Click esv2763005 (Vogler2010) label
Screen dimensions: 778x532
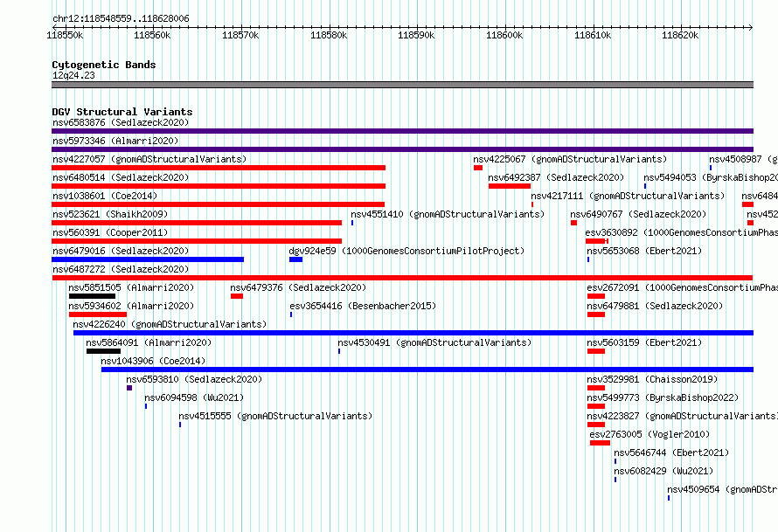point(649,434)
